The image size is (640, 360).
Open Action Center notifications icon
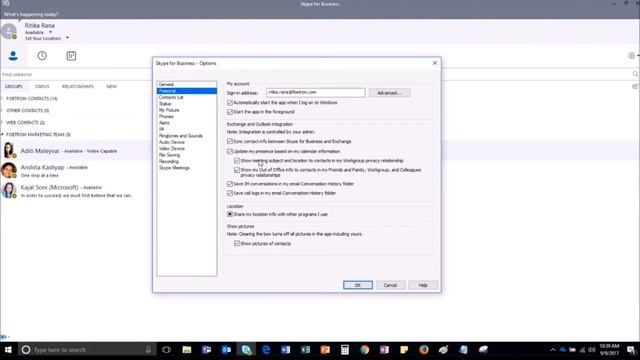pyautogui.click(x=631, y=350)
